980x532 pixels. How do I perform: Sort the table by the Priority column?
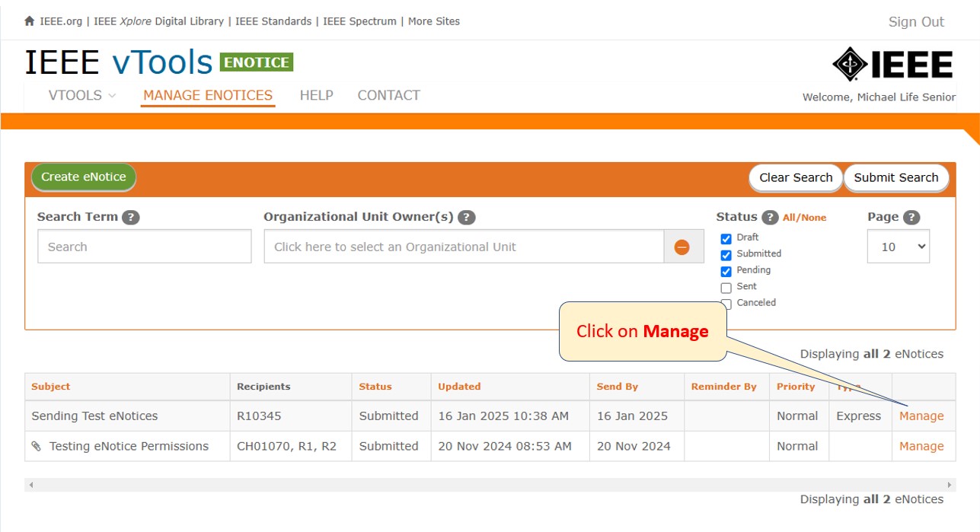click(796, 387)
